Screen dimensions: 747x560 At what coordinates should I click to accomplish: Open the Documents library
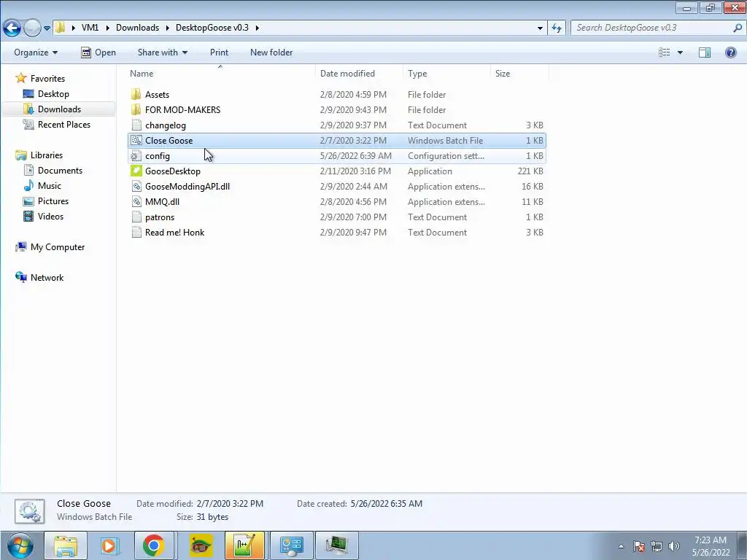click(60, 171)
